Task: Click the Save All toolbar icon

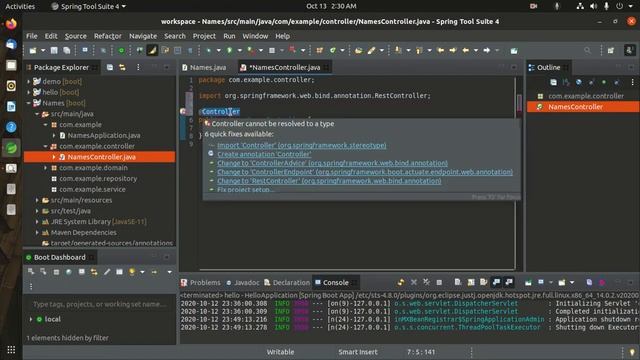Action: (67, 50)
